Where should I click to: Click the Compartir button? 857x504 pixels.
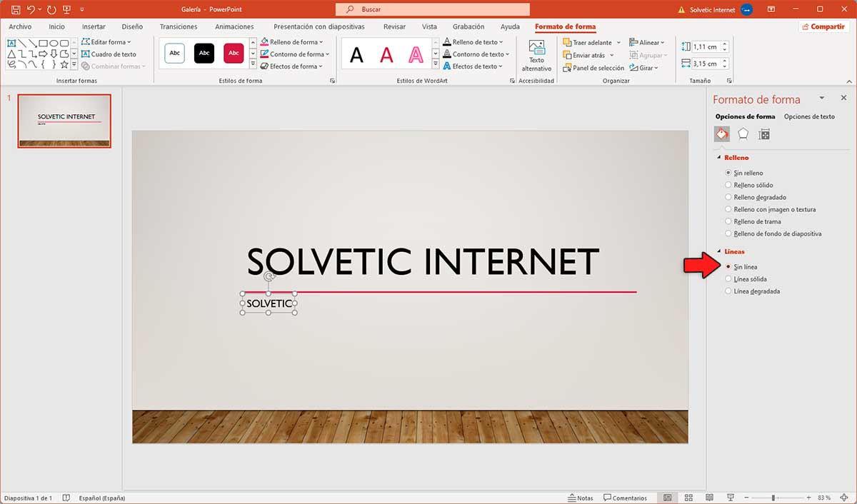click(x=823, y=26)
